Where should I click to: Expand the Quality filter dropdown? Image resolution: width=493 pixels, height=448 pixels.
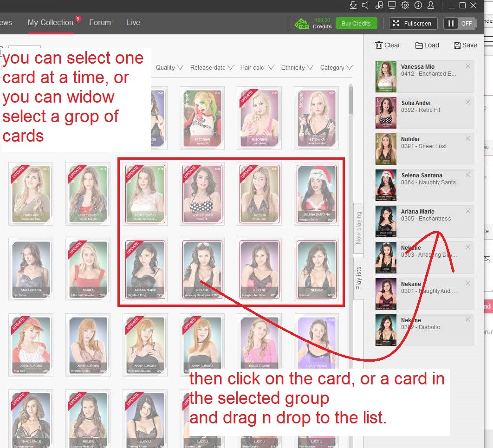tap(169, 68)
